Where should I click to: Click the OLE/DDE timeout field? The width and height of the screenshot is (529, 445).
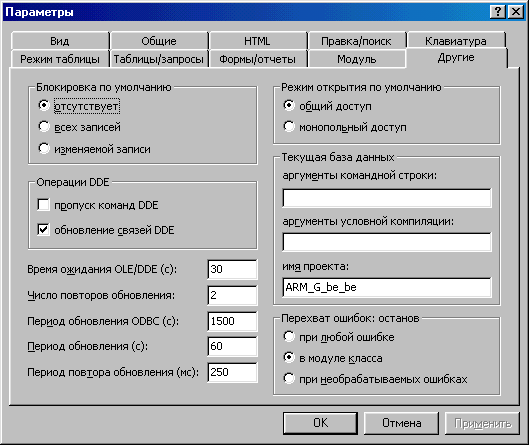pyautogui.click(x=232, y=269)
